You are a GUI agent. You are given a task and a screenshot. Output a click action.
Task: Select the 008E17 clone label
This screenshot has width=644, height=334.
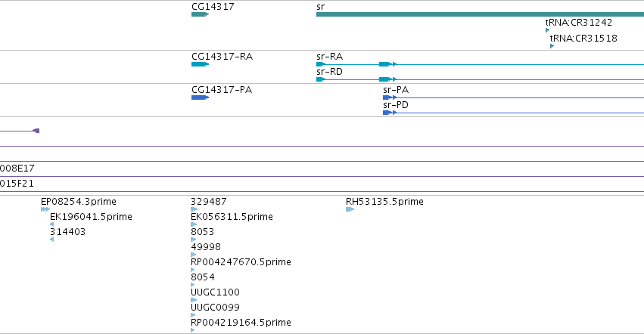17,169
